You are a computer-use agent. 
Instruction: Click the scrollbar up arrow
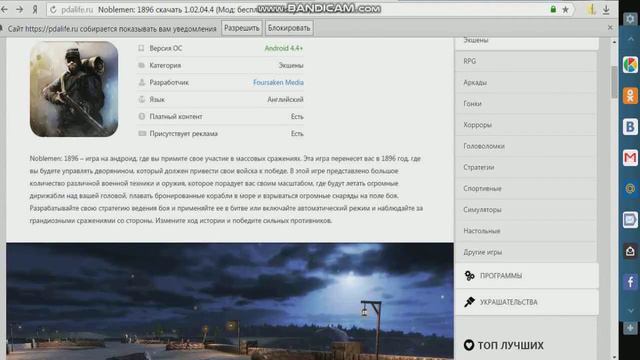(614, 42)
